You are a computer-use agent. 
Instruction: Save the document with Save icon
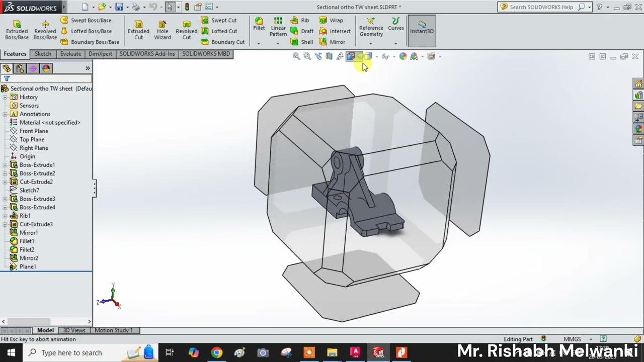pyautogui.click(x=119, y=7)
